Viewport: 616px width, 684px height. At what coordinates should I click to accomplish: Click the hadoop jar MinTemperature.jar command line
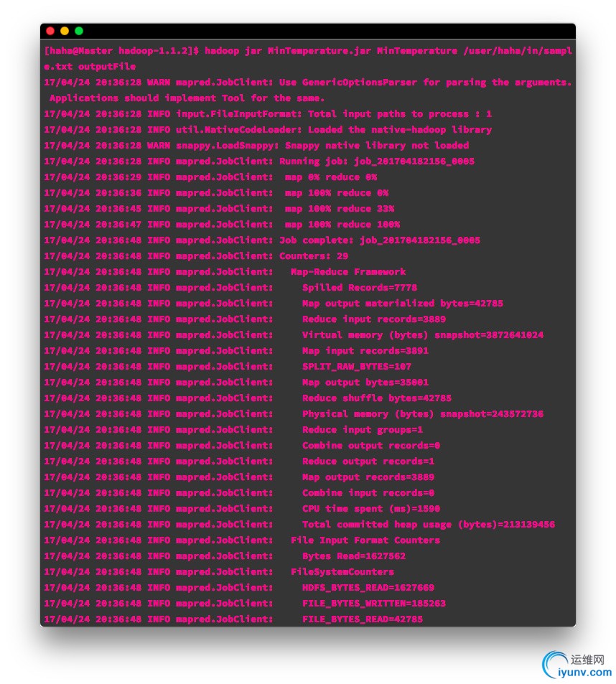click(x=308, y=51)
